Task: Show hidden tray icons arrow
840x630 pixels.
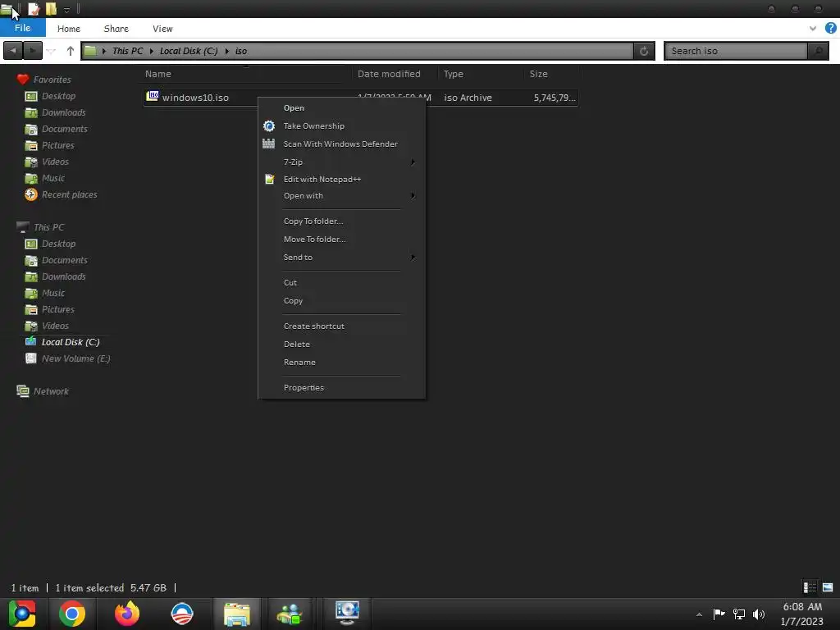Action: tap(699, 614)
